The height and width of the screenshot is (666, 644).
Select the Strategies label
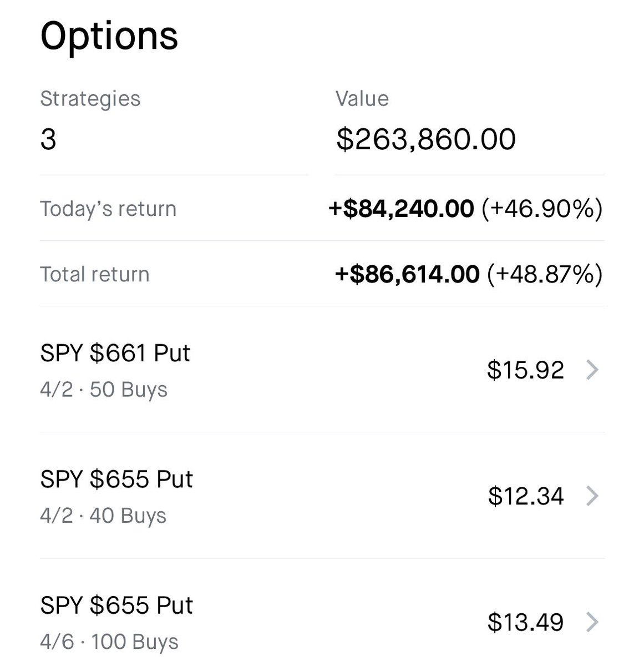coord(90,99)
